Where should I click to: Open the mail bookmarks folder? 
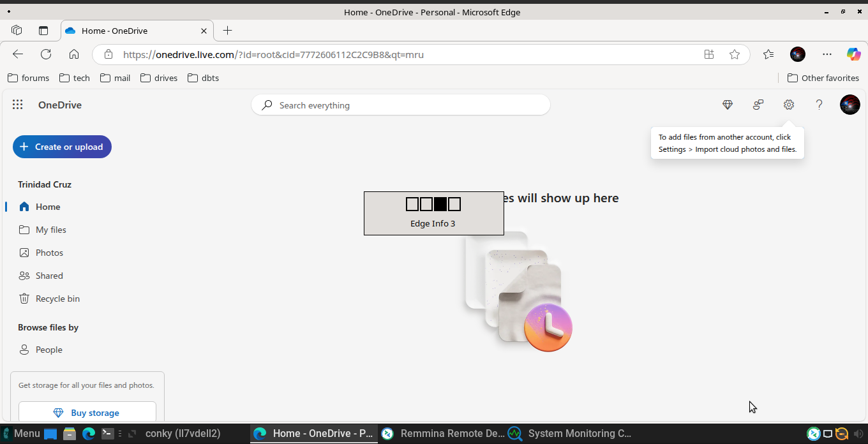[x=115, y=78]
